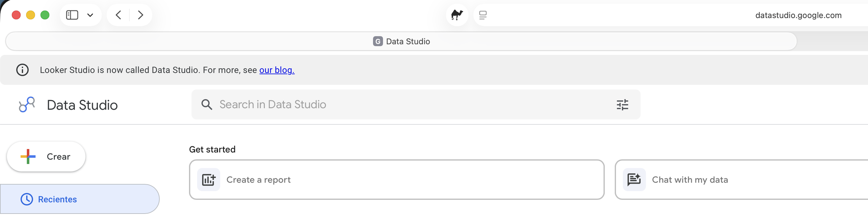This screenshot has width=868, height=217.
Task: Click the datastudio.google.com address bar
Action: click(x=798, y=15)
